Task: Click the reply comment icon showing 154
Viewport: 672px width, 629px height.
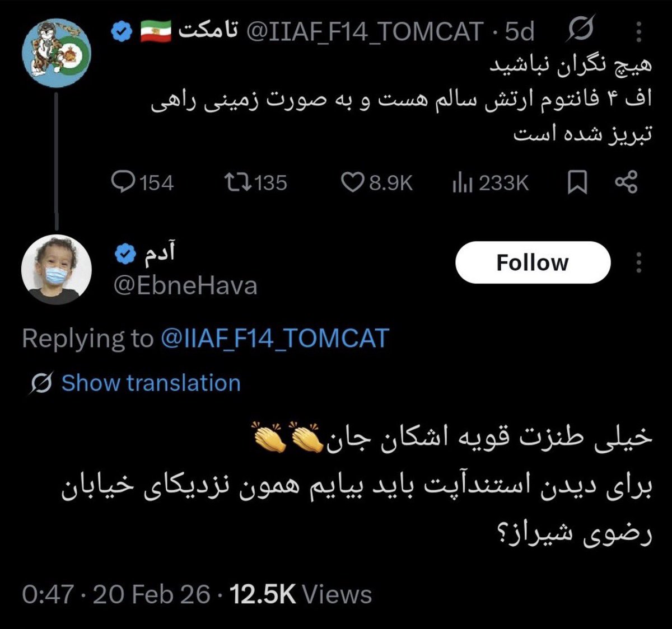Action: (122, 182)
